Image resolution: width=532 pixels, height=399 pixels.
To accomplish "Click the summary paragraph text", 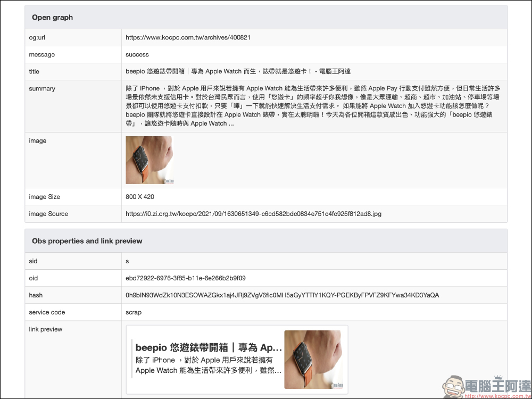I will click(313, 106).
